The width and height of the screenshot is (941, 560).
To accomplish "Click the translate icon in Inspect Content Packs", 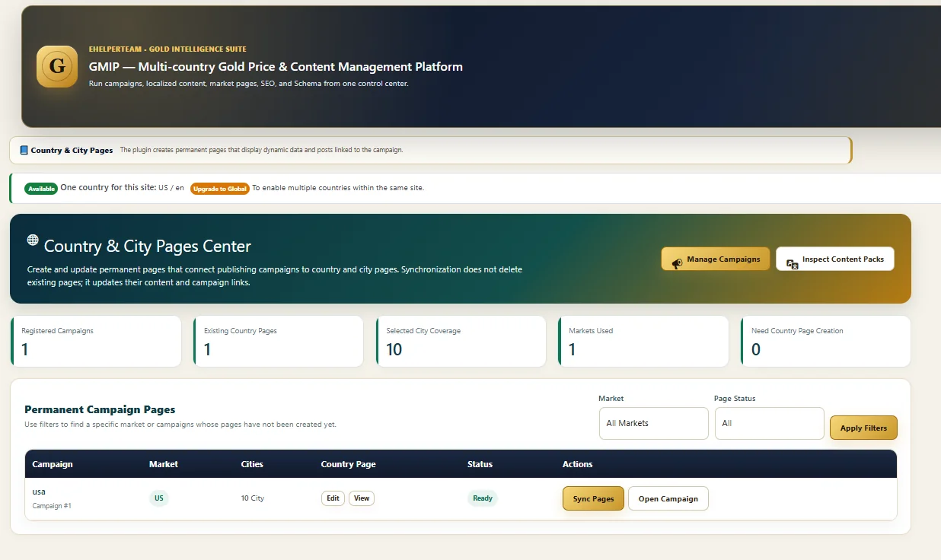I will tap(793, 263).
